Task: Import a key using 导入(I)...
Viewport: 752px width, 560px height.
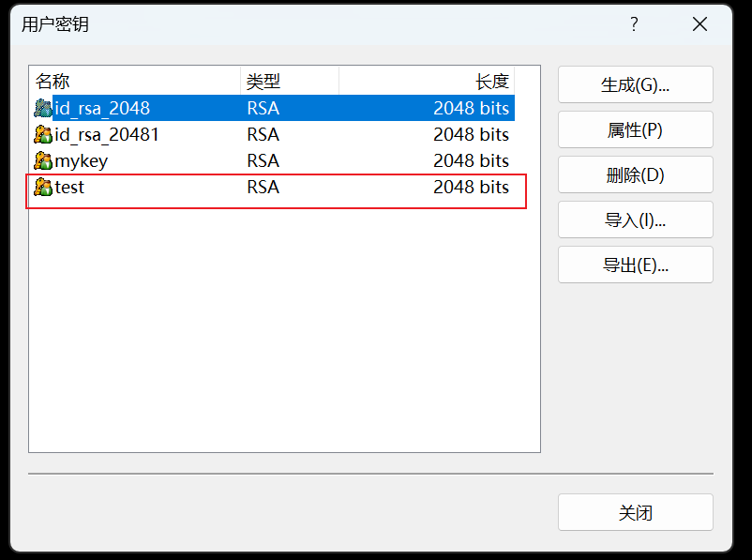Action: (x=635, y=219)
